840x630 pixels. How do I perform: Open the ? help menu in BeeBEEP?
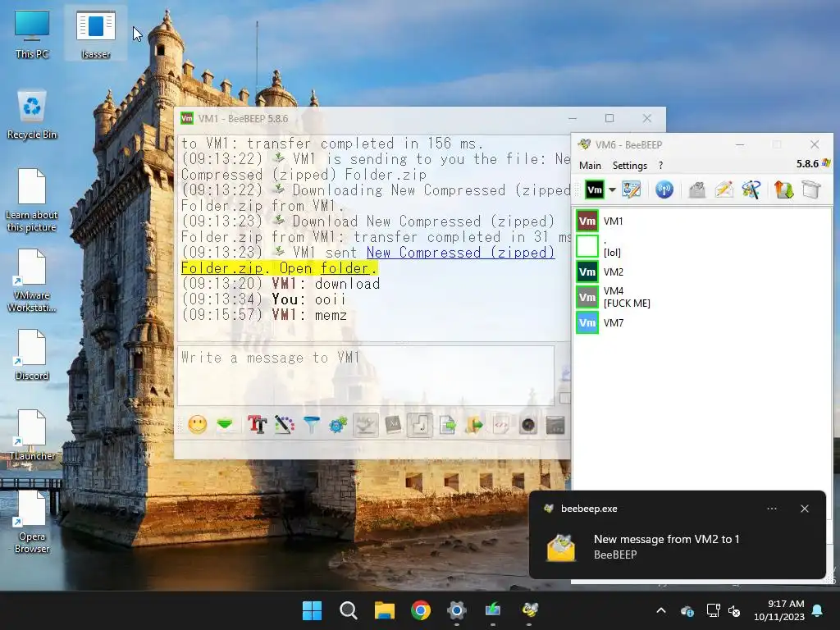point(660,166)
